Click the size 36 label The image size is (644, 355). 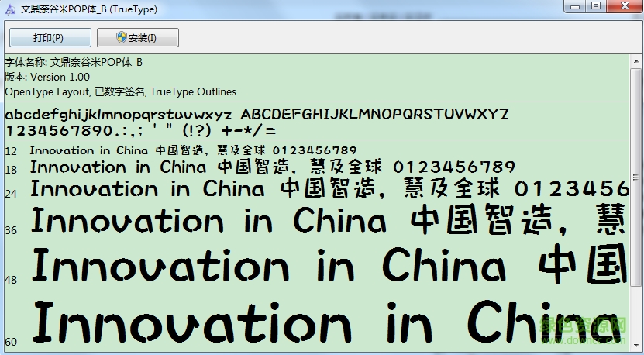click(11, 230)
